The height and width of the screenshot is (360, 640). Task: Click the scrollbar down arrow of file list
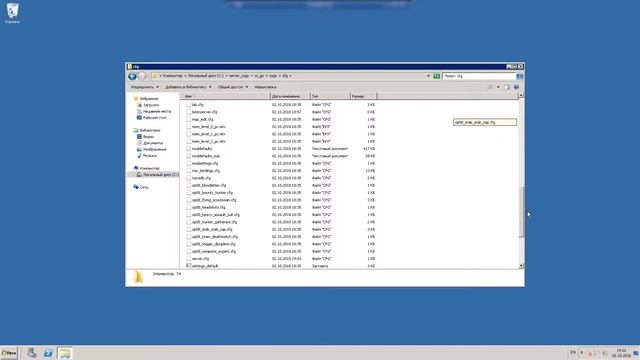coord(521,266)
